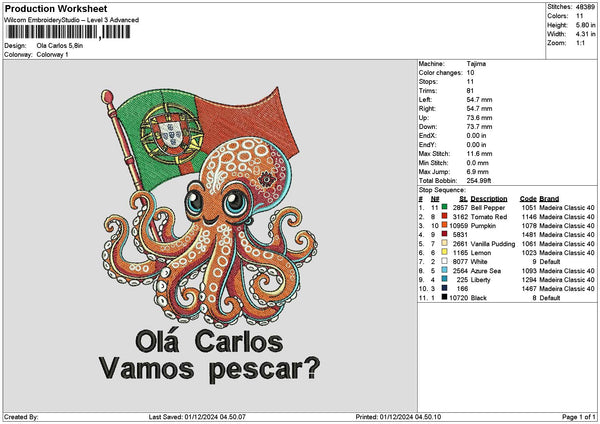Click the 'St.' column header

click(463, 199)
